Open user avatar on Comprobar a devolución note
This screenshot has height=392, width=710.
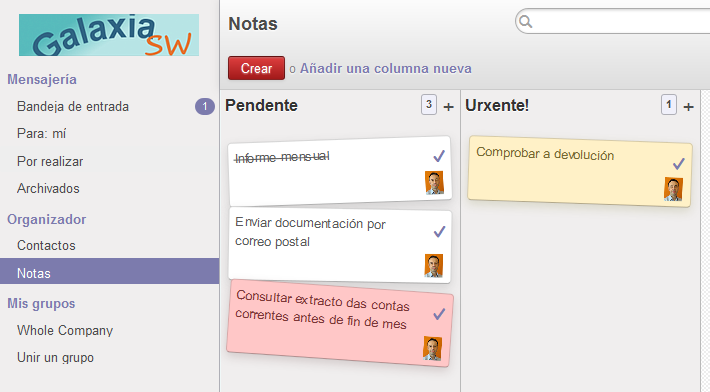(x=673, y=189)
